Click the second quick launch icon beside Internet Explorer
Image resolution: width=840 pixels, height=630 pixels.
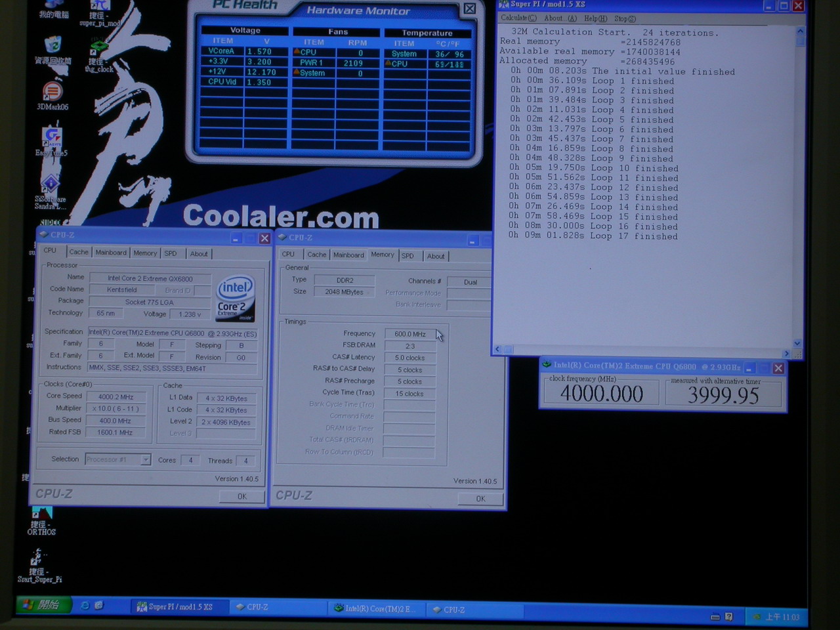99,605
